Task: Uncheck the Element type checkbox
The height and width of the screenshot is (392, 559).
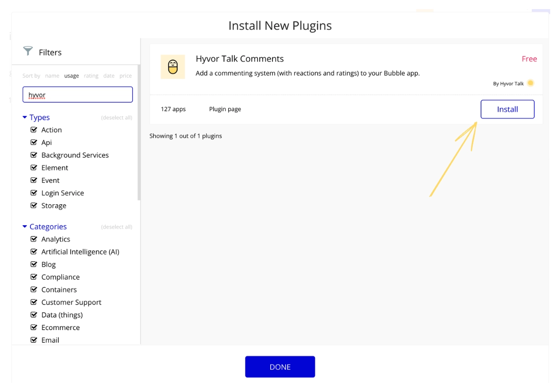Action: point(34,168)
